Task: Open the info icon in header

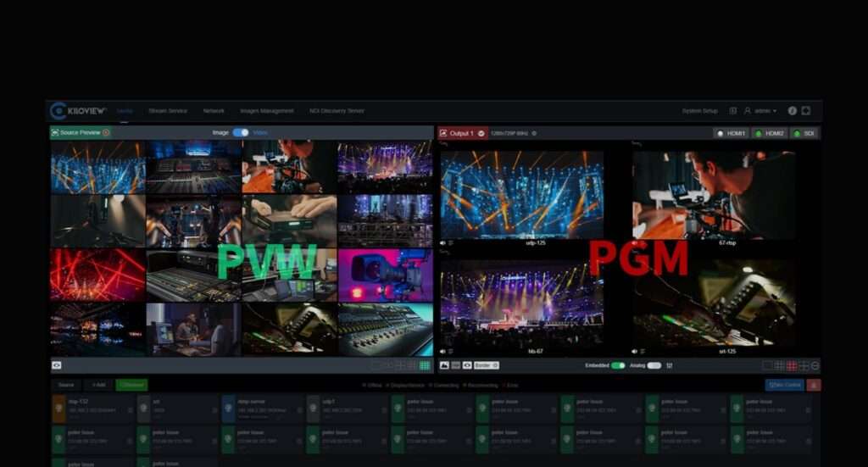Action: click(792, 111)
